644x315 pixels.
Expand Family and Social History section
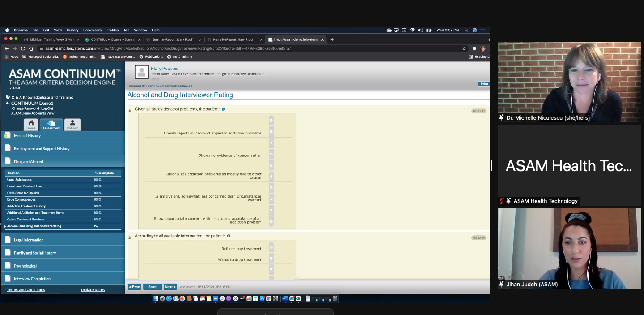coord(63,253)
